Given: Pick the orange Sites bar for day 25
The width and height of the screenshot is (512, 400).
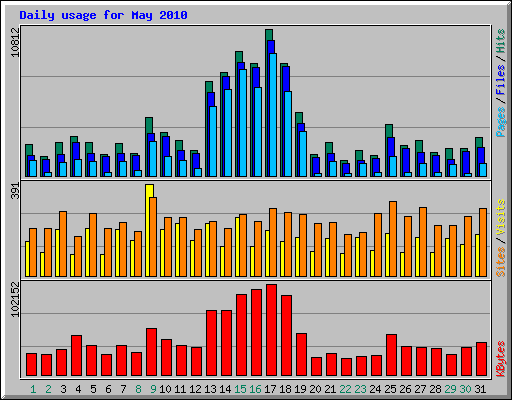Looking at the screenshot, I should [x=393, y=239].
